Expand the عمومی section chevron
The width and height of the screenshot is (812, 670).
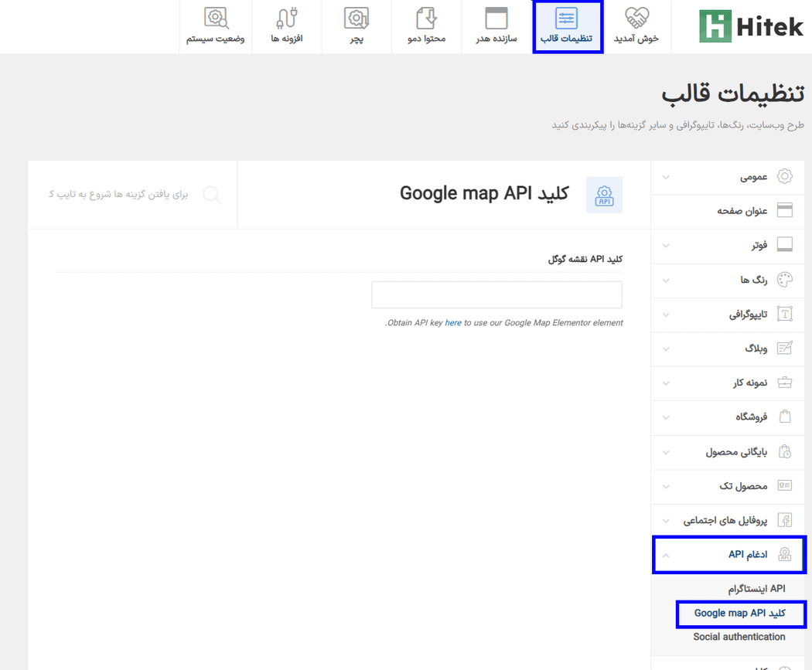[x=666, y=178]
